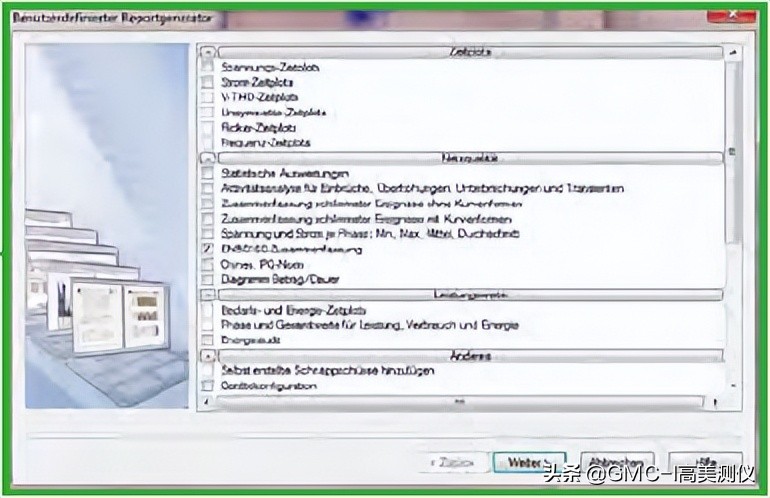The image size is (770, 498).
Task: Click the list's vertical scroll-up arrow
Action: [733, 52]
